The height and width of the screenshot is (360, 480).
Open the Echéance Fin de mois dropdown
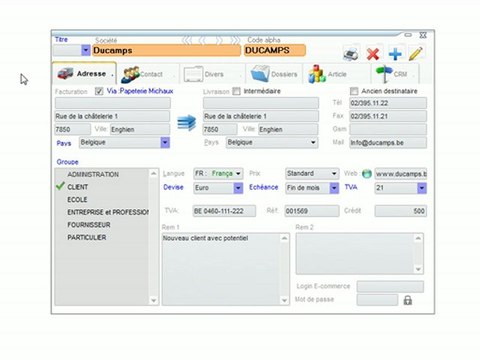[x=334, y=188]
